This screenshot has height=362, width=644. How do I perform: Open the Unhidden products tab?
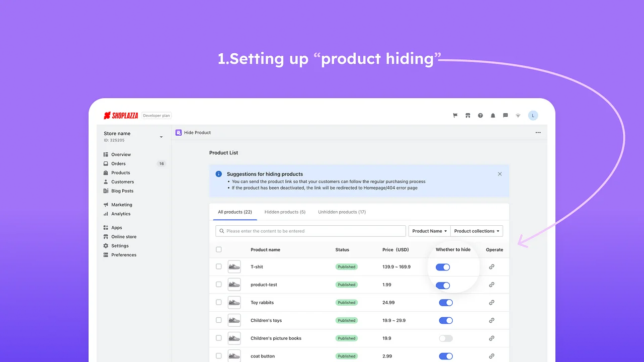[x=342, y=212]
